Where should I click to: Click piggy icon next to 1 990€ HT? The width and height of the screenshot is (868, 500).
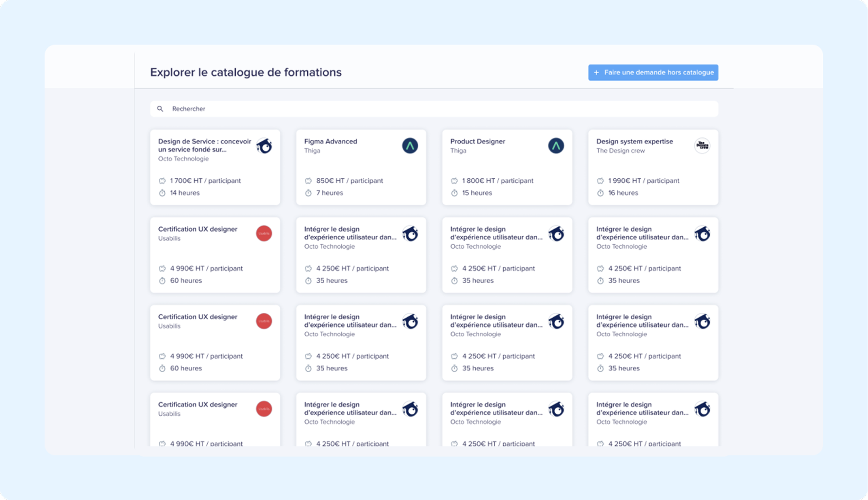tap(600, 181)
